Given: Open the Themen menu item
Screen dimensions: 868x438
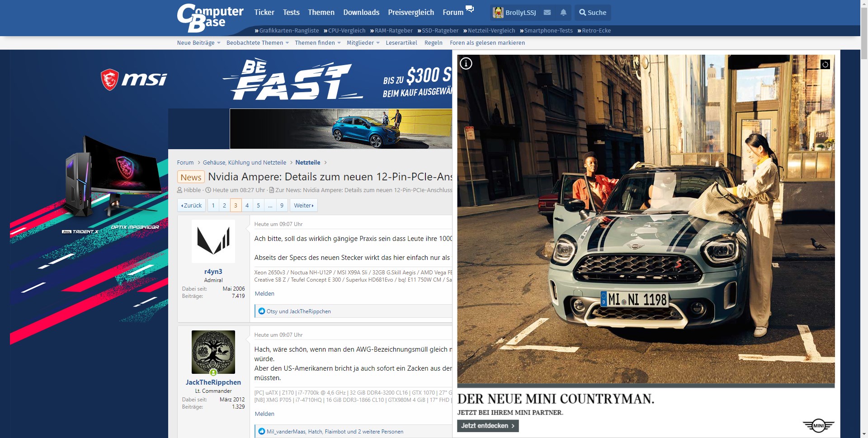Looking at the screenshot, I should (x=321, y=13).
